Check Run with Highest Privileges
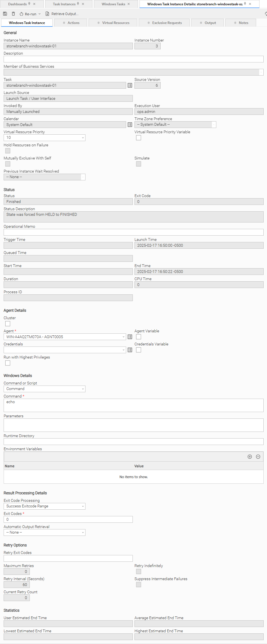 click(8, 363)
